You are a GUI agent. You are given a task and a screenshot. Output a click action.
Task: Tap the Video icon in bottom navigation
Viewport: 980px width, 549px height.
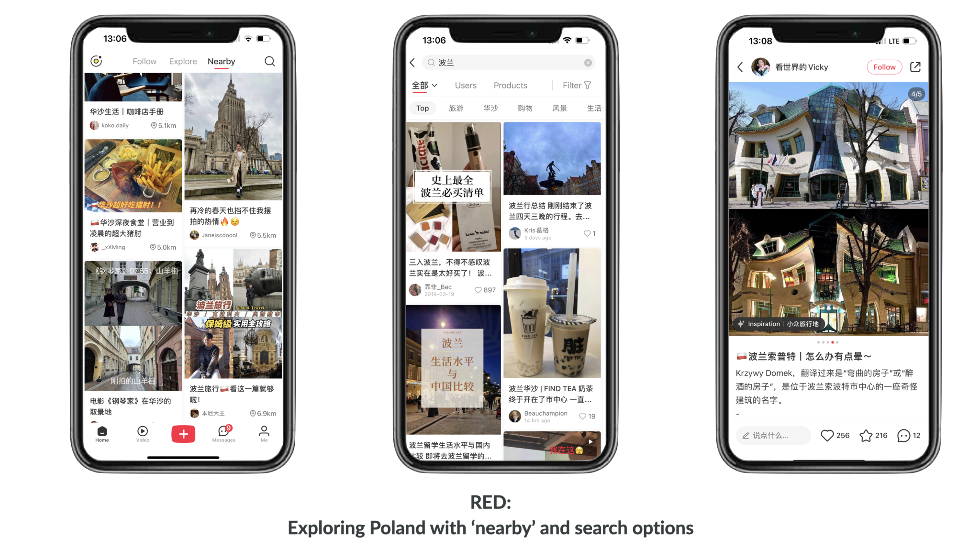[142, 433]
